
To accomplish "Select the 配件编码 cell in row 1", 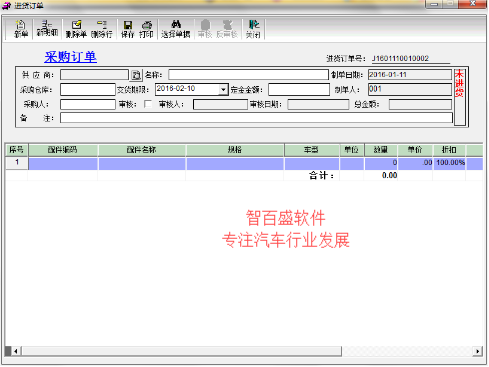I will (x=63, y=163).
